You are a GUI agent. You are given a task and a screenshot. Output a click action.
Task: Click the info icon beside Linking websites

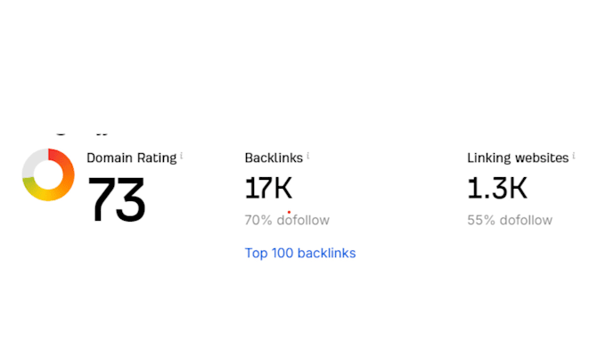[x=574, y=156]
